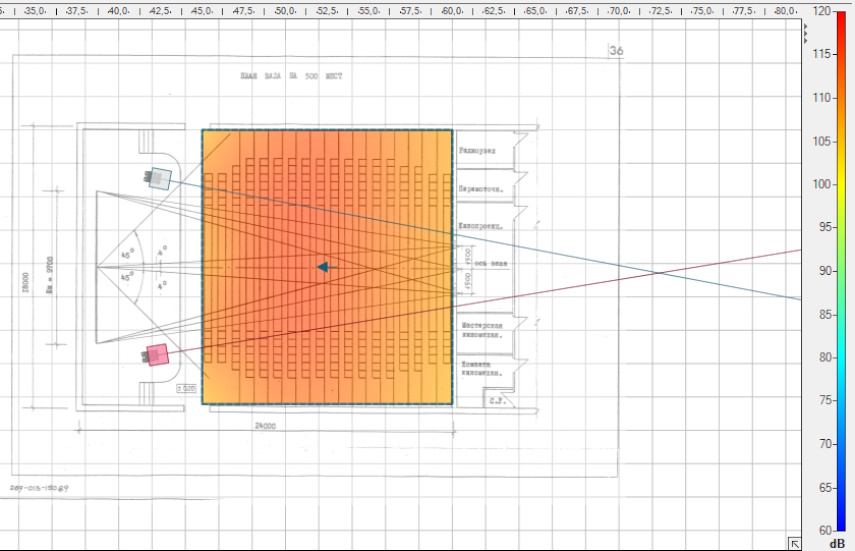Select the grey loudspeaker at upper stage

pos(158,178)
